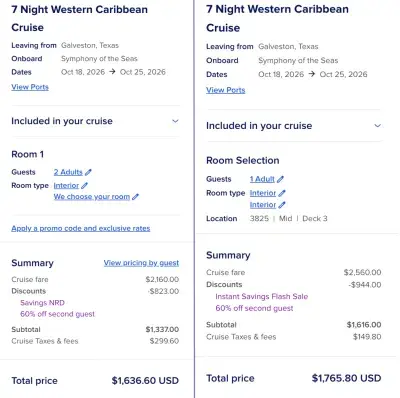Click pencil icon by second Interior in Room Selection
Image resolution: width=400 pixels, height=398 pixels.
pyautogui.click(x=282, y=205)
